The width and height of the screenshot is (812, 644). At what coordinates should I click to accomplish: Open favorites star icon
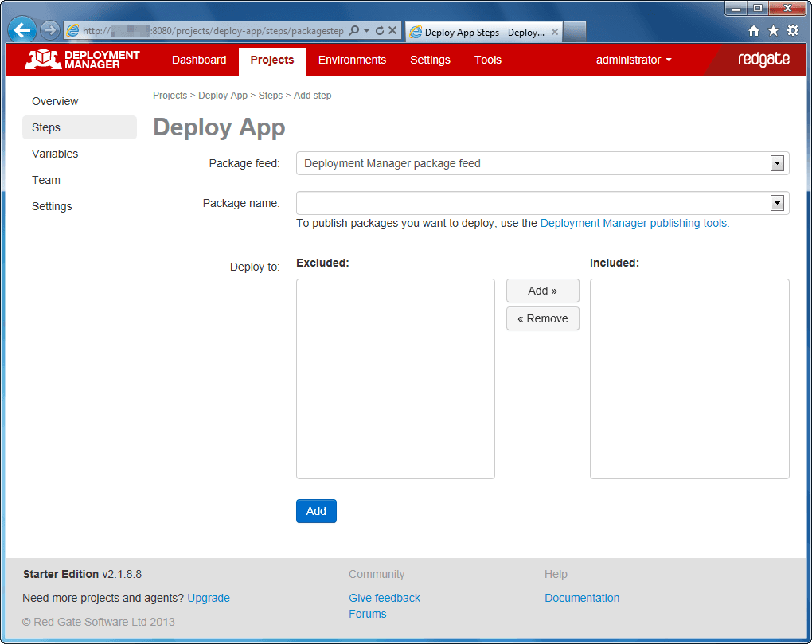(773, 31)
